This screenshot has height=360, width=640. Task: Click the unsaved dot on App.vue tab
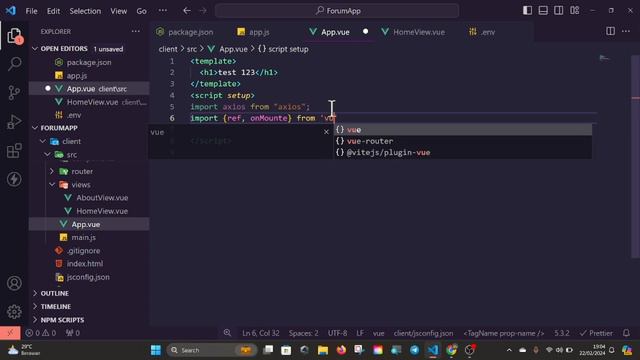pos(365,31)
